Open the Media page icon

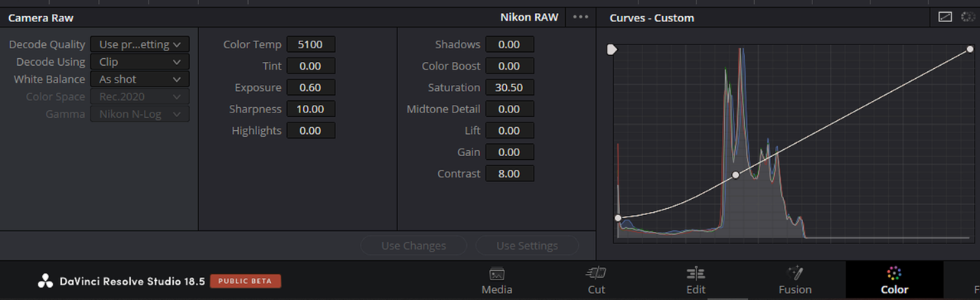496,273
